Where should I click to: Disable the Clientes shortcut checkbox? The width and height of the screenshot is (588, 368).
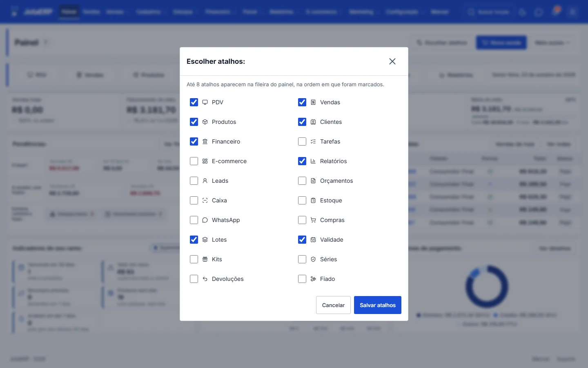tap(302, 122)
